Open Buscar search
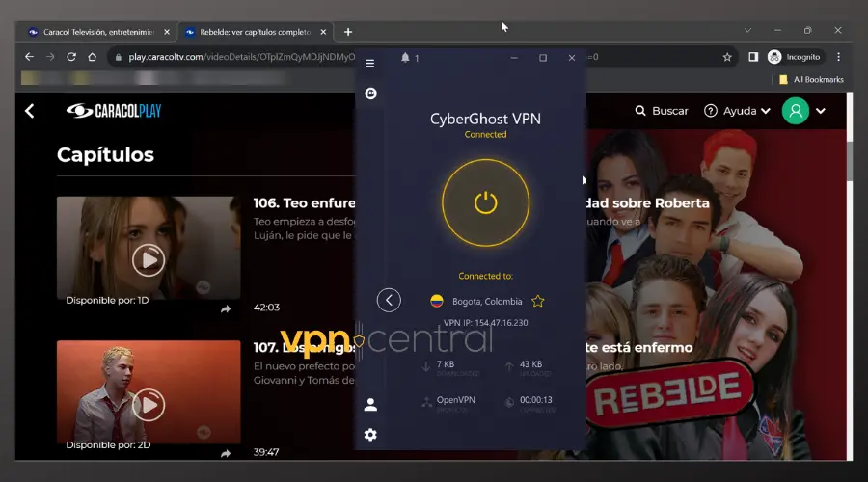Image resolution: width=868 pixels, height=482 pixels. 662,111
